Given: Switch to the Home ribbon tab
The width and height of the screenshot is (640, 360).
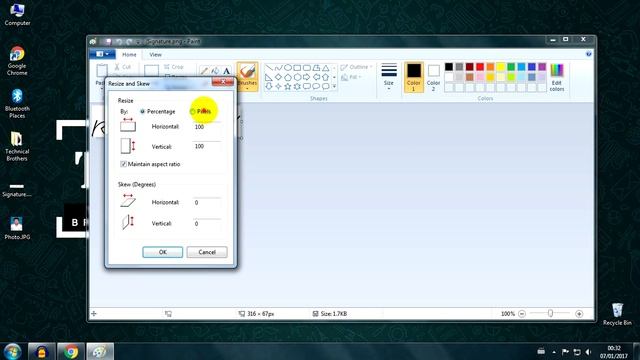Looking at the screenshot, I should 129,54.
